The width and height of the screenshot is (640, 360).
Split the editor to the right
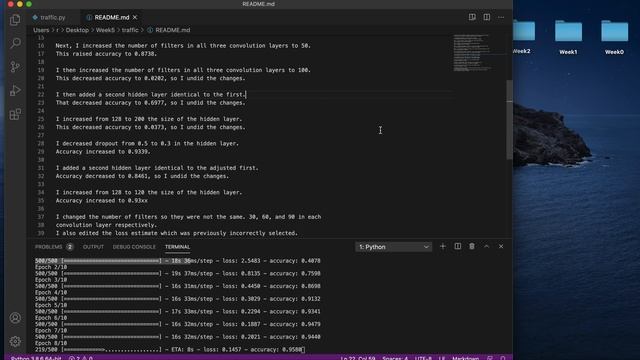point(487,17)
